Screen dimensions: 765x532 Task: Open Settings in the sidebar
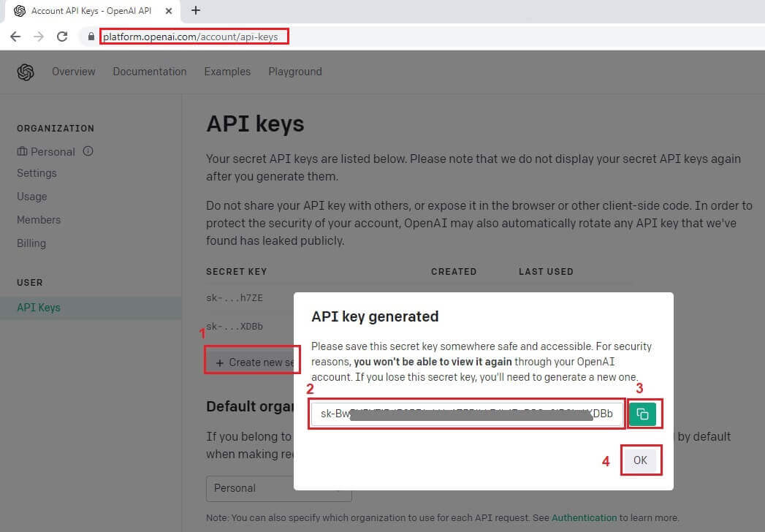tap(37, 173)
